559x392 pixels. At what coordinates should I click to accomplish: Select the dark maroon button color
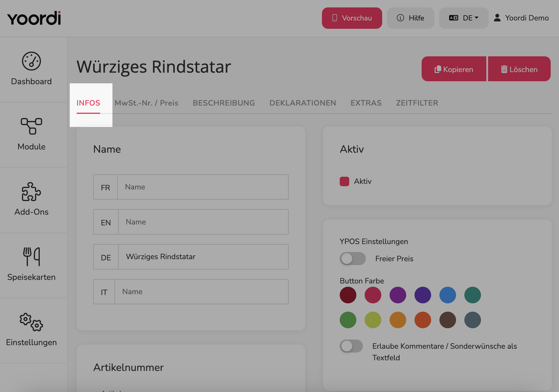tap(348, 295)
